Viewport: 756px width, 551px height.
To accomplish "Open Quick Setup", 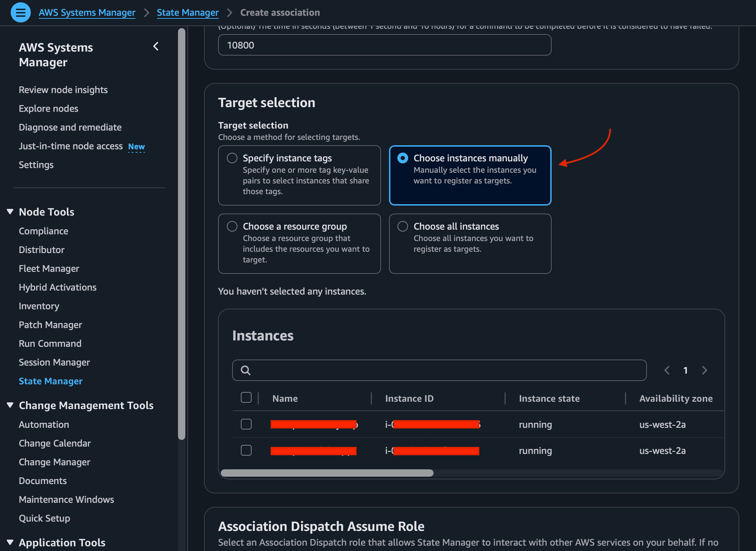I will point(44,518).
